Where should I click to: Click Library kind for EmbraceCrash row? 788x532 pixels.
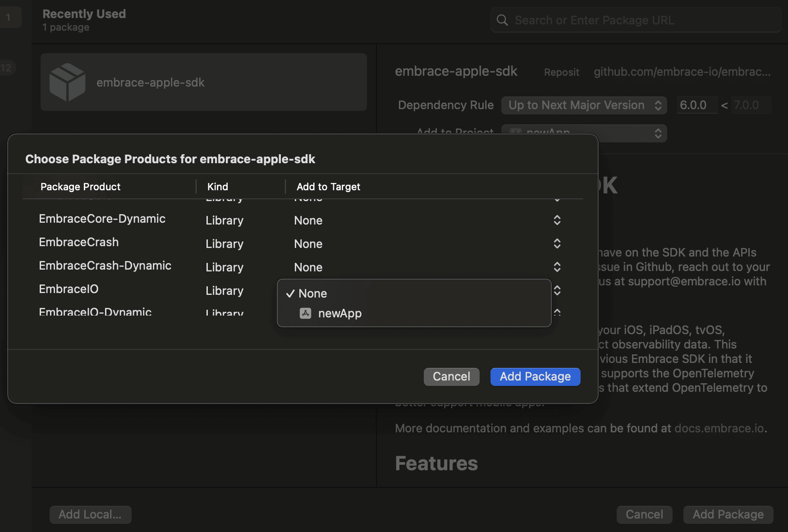tap(224, 244)
